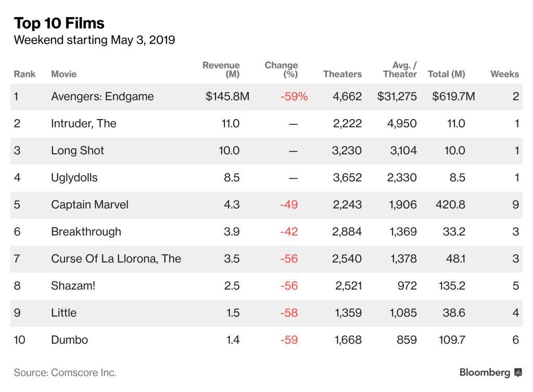Click the Total (M) column header
533x392 pixels.
(446, 74)
